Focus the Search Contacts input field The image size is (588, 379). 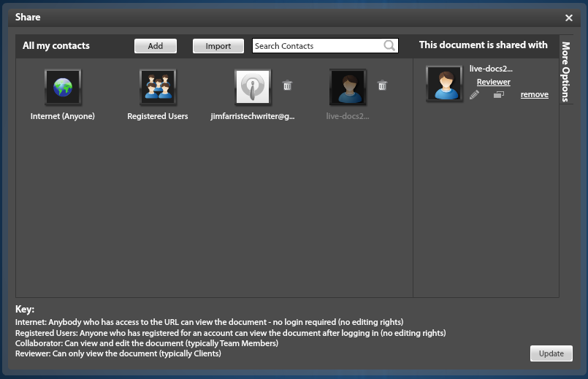click(317, 46)
